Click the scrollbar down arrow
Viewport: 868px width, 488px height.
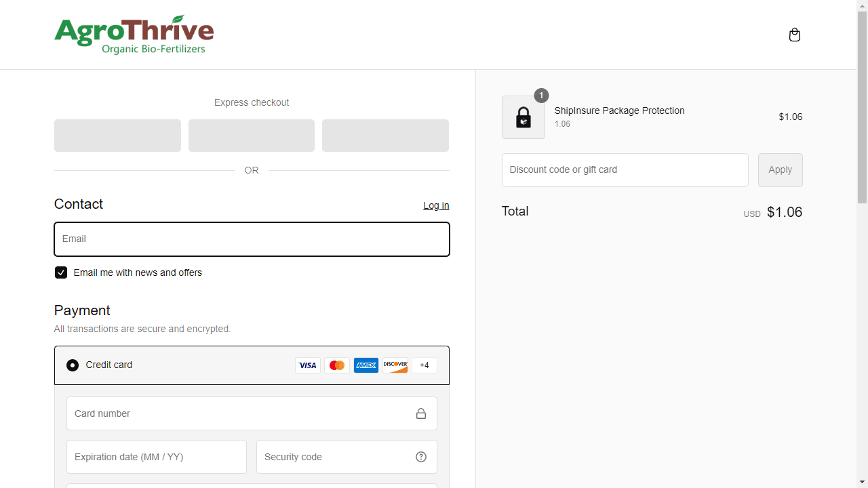863,483
